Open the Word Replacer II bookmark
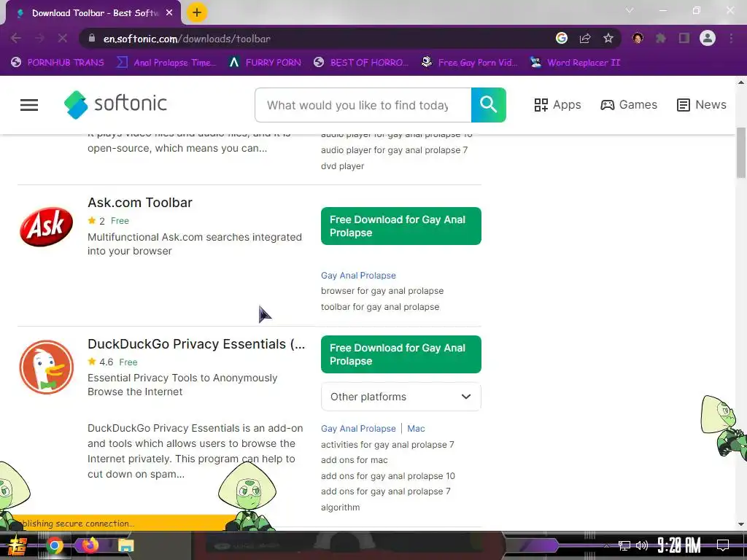 coord(576,63)
